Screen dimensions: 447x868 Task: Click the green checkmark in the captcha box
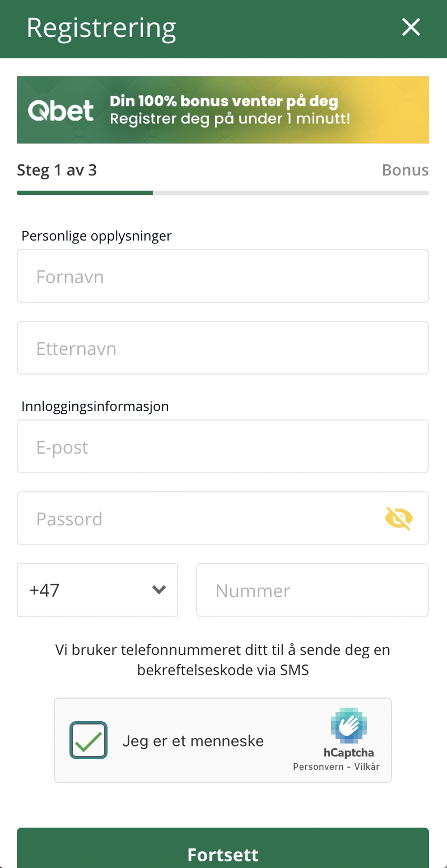pos(88,740)
